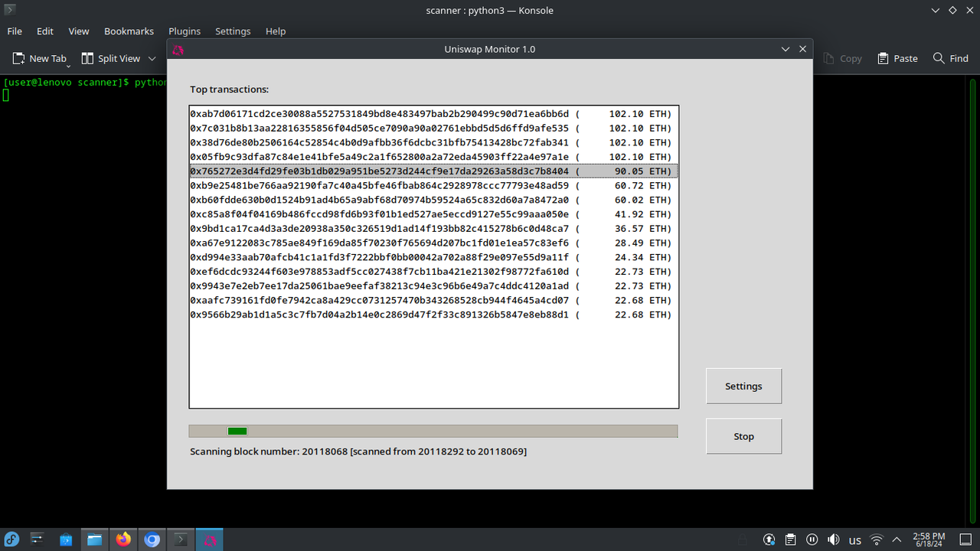The height and width of the screenshot is (551, 980).
Task: Click the Settings button in Uniswap Monitor
Action: pyautogui.click(x=743, y=386)
